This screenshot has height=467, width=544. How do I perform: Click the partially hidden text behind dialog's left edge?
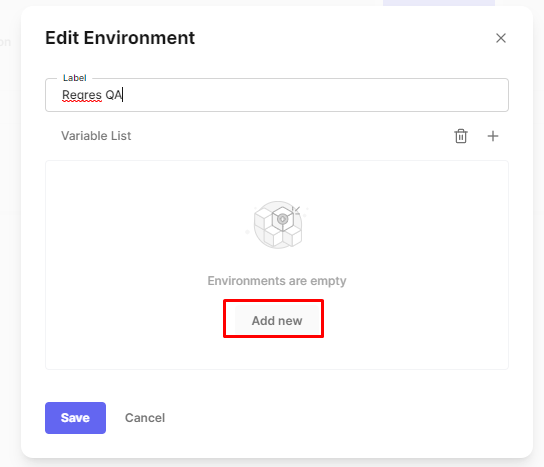6,42
